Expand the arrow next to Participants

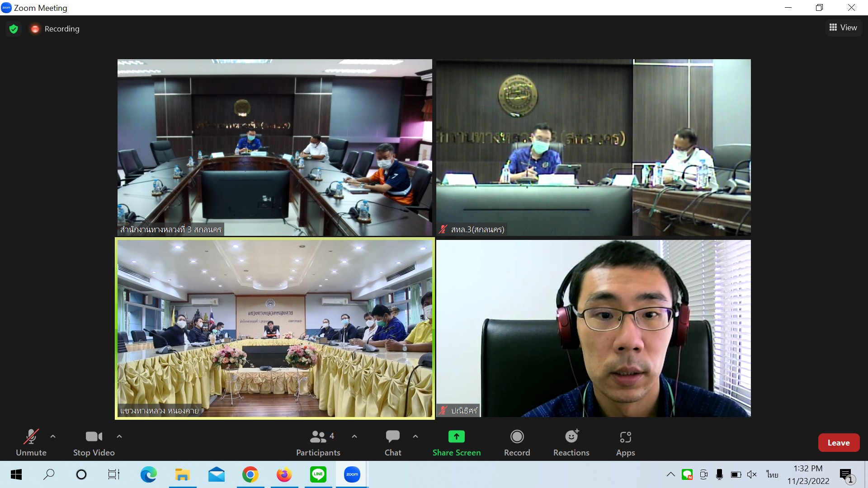(x=354, y=436)
